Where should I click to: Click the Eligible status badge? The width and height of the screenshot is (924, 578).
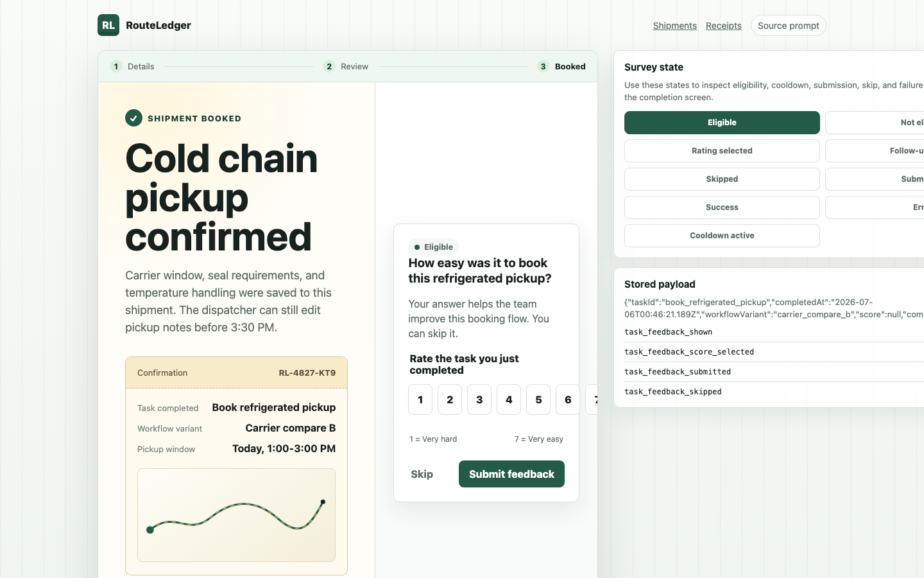coord(434,247)
